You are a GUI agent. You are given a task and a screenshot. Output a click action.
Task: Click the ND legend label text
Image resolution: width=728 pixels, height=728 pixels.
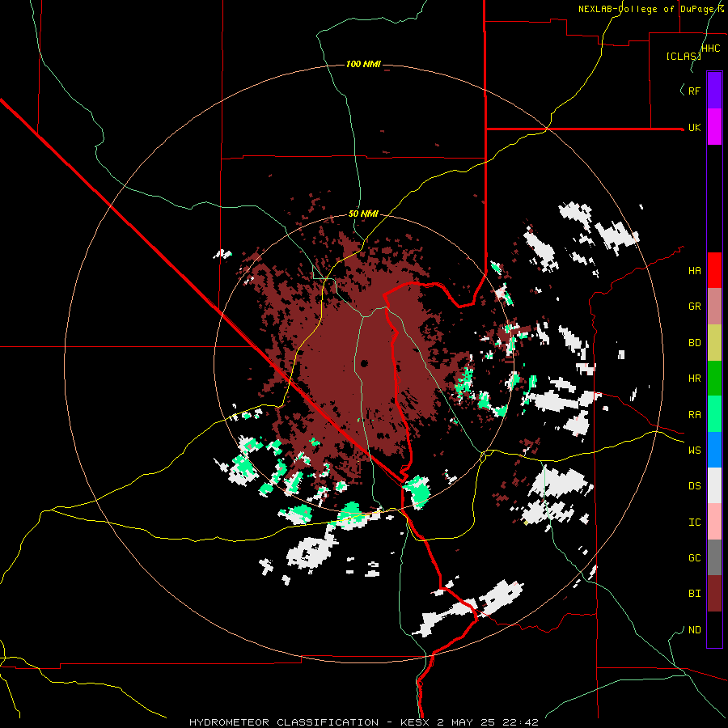point(695,630)
